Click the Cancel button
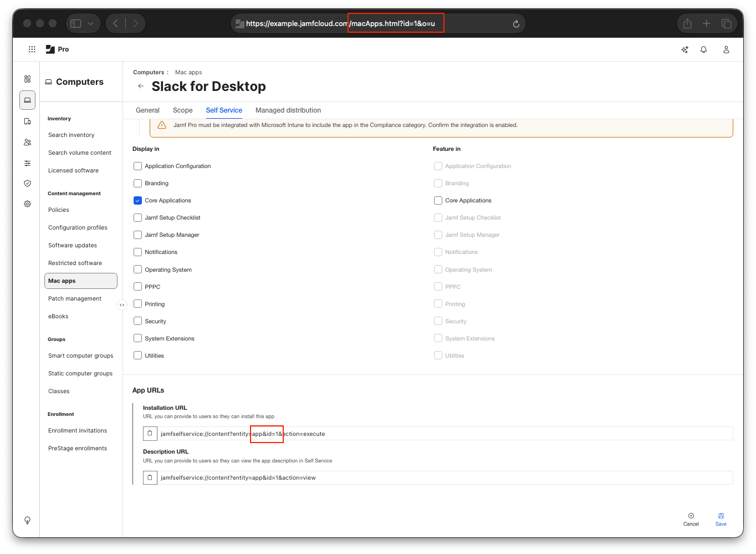Screen dimensions: 756x554 [x=691, y=519]
